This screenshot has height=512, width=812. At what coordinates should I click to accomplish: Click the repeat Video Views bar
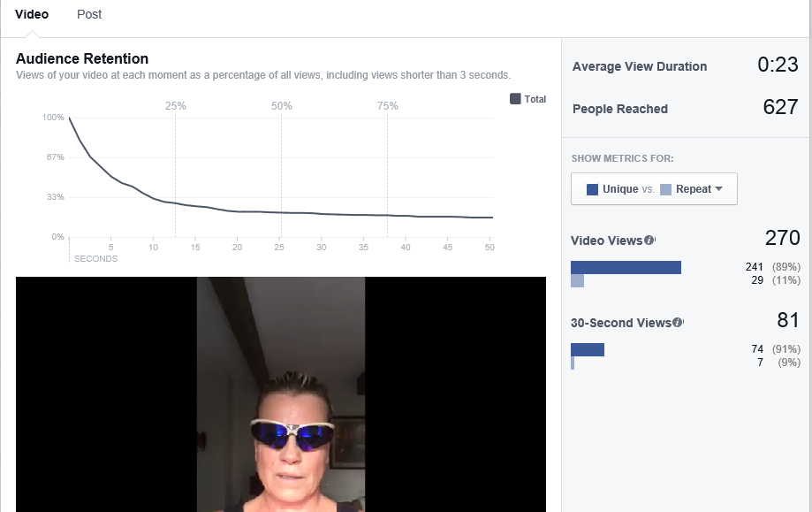coord(577,280)
